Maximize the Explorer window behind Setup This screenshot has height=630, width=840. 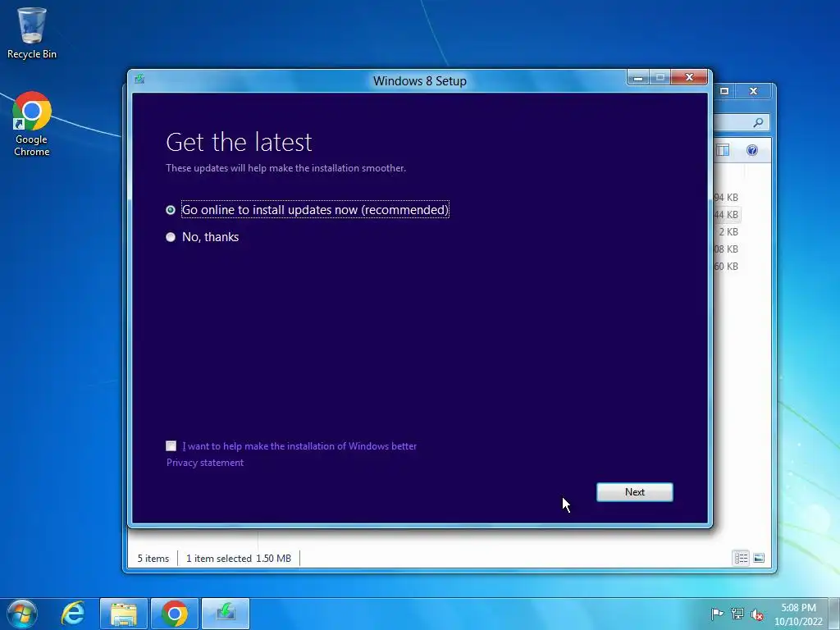(724, 91)
